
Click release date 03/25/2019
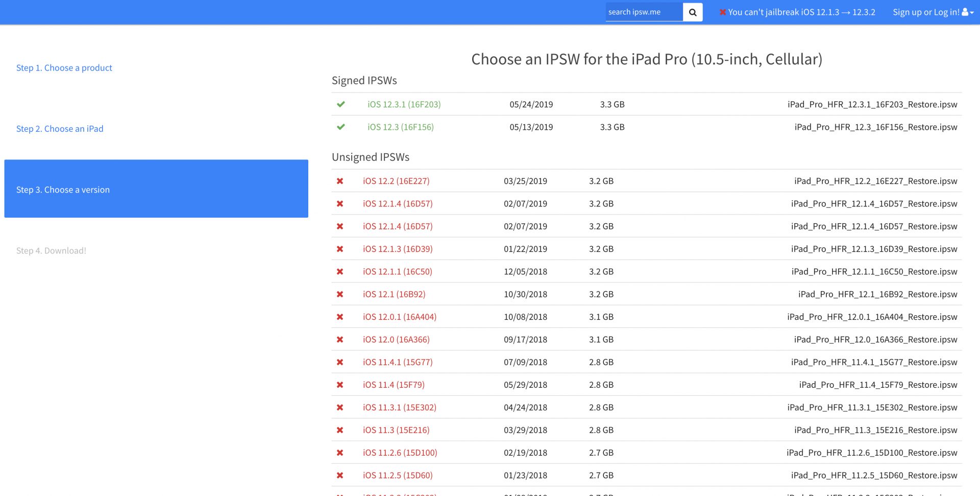(x=525, y=181)
